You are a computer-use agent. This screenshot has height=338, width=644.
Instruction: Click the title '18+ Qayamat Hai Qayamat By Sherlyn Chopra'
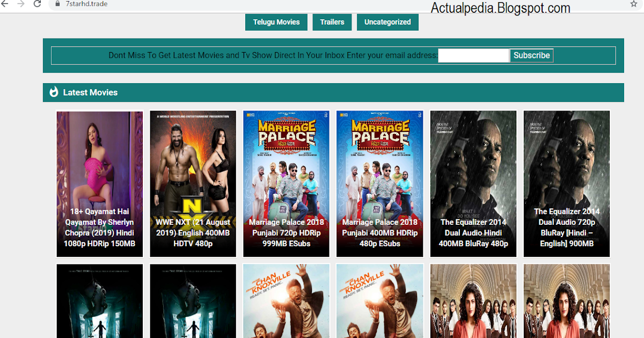100,227
